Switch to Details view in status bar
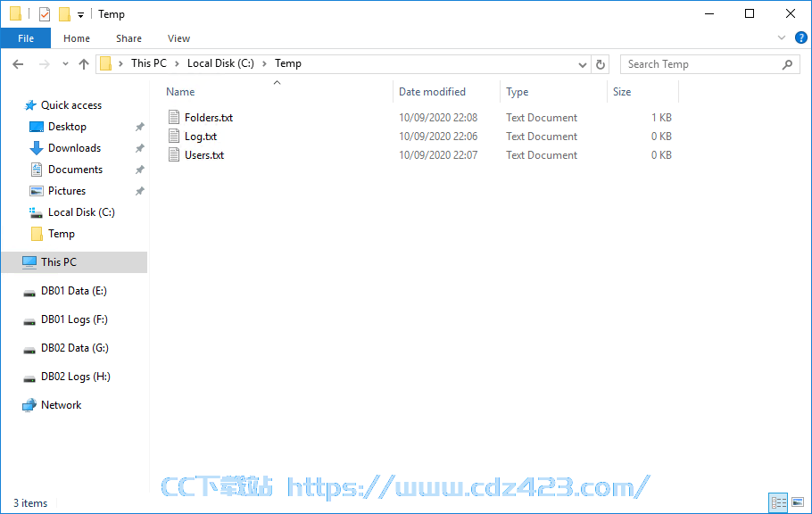This screenshot has width=812, height=514. tap(778, 502)
